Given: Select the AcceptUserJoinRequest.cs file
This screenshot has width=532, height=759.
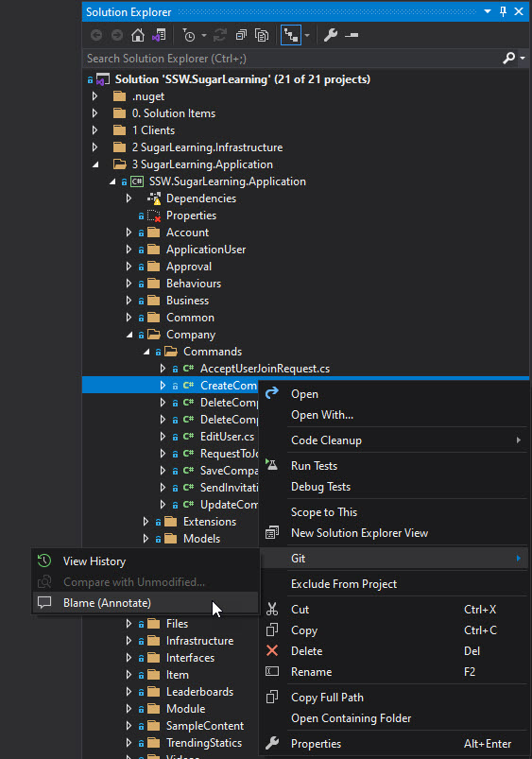Looking at the screenshot, I should tap(265, 369).
